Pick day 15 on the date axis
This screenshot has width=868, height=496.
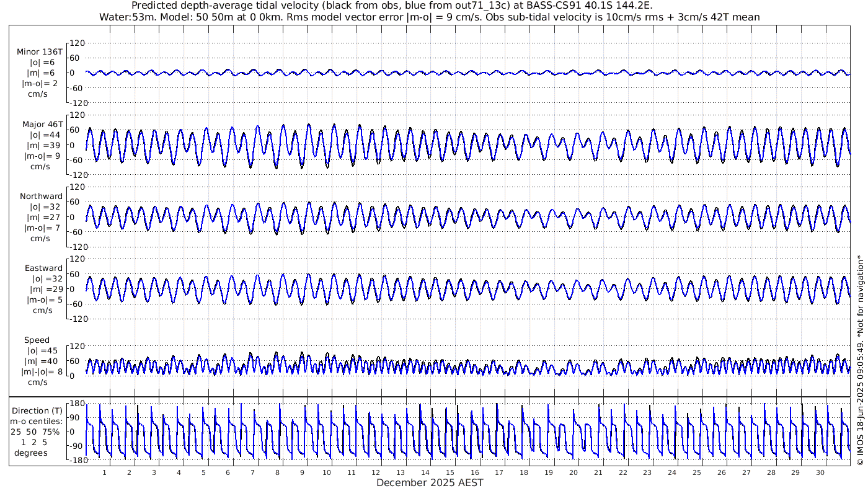(450, 472)
